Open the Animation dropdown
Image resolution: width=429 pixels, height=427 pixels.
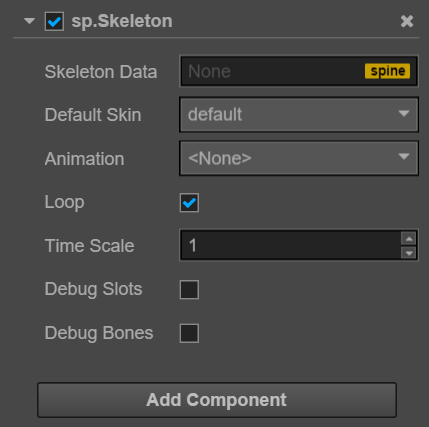pyautogui.click(x=299, y=158)
